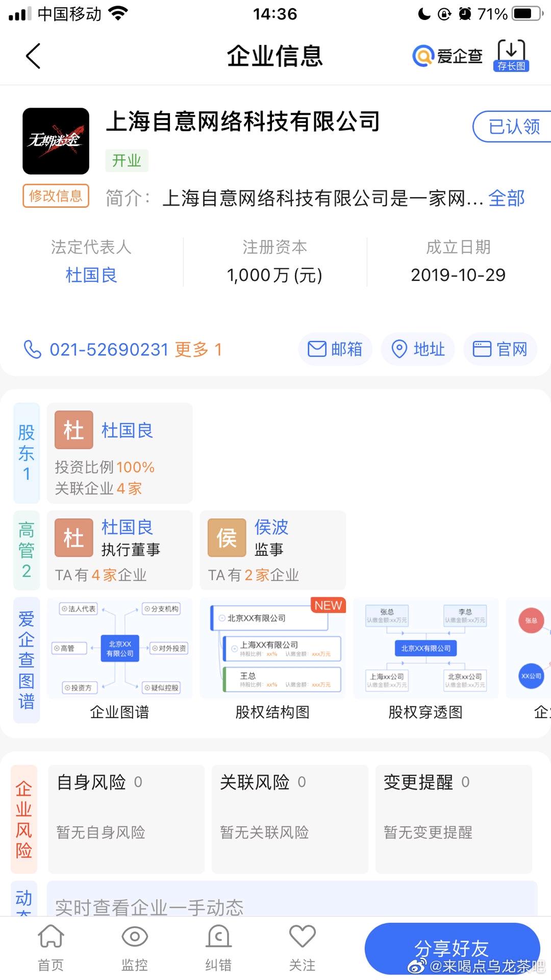View 侯波's TA 有 2 家企业
The image size is (551, 980).
click(254, 575)
